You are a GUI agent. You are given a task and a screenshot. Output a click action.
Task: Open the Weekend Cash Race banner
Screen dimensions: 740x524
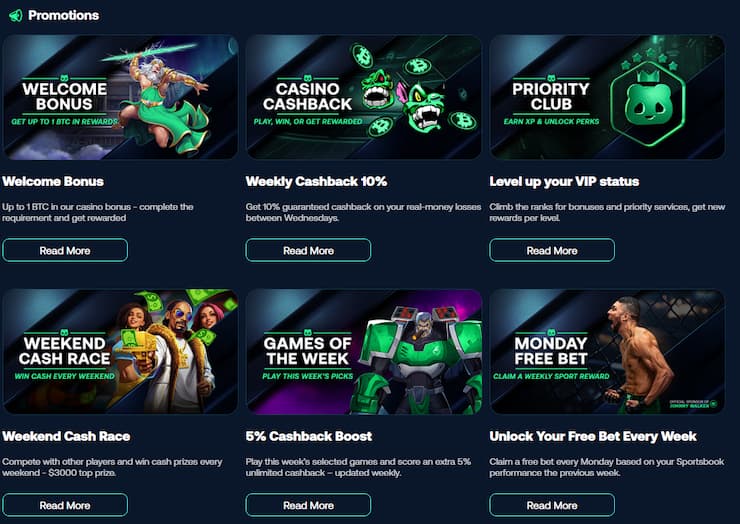point(120,352)
